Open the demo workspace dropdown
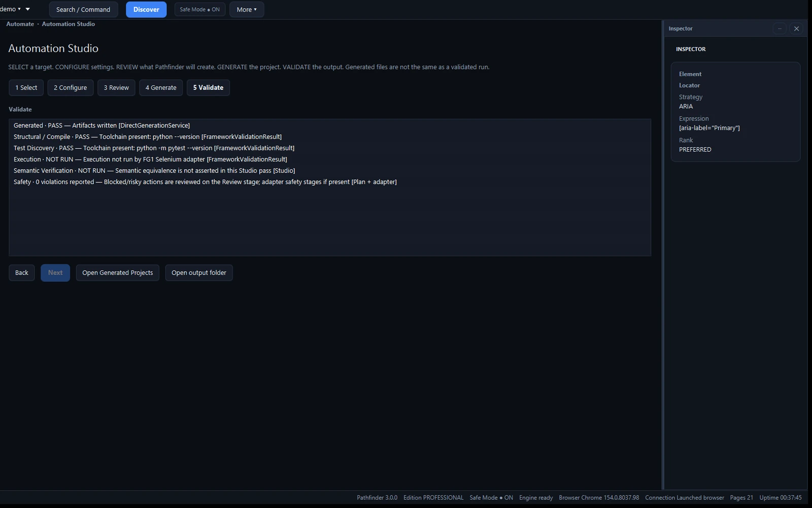This screenshot has width=812, height=508. point(11,9)
